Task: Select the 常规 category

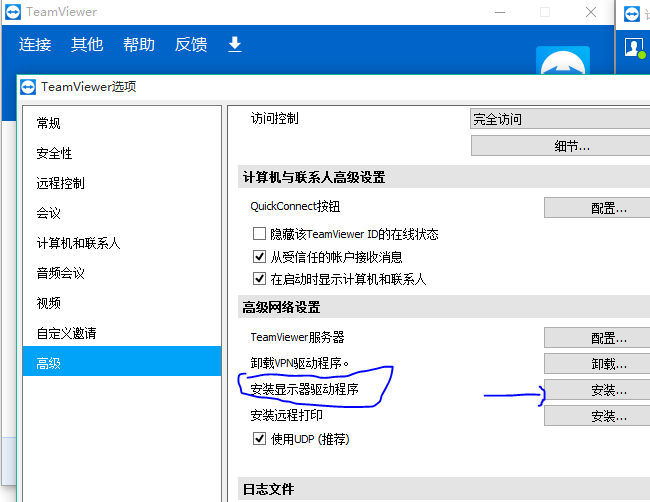Action: (122, 123)
